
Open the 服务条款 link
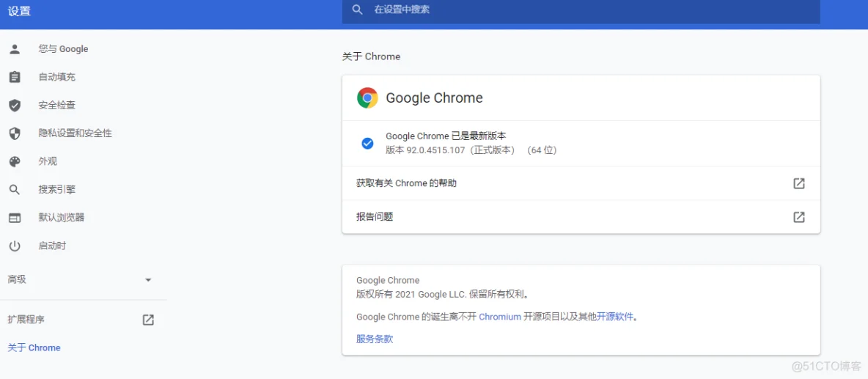click(375, 339)
